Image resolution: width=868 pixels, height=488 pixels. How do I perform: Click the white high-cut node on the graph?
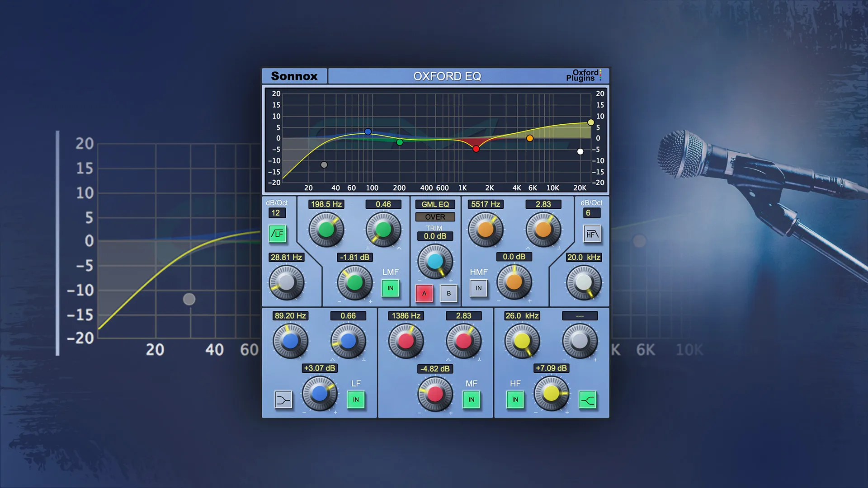pyautogui.click(x=580, y=151)
